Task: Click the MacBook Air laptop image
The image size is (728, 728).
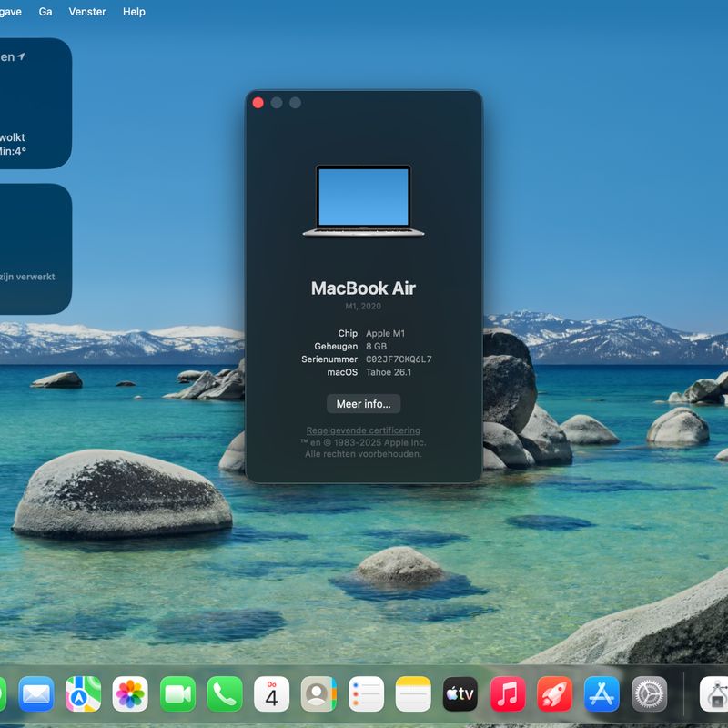Action: [363, 200]
